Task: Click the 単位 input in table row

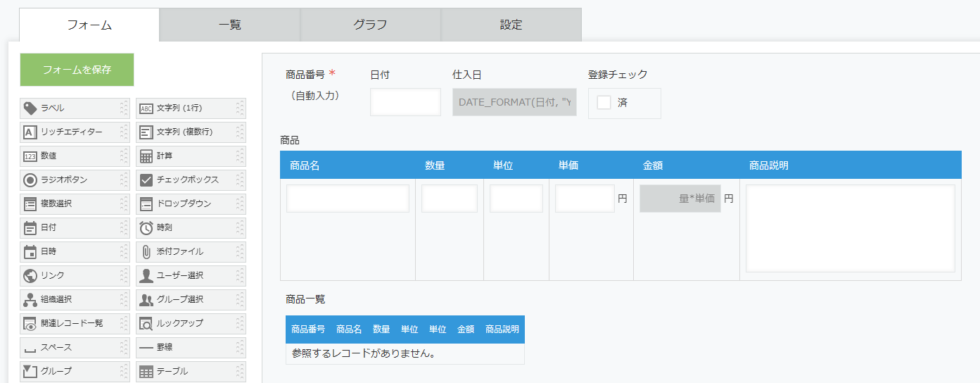Action: (x=516, y=199)
